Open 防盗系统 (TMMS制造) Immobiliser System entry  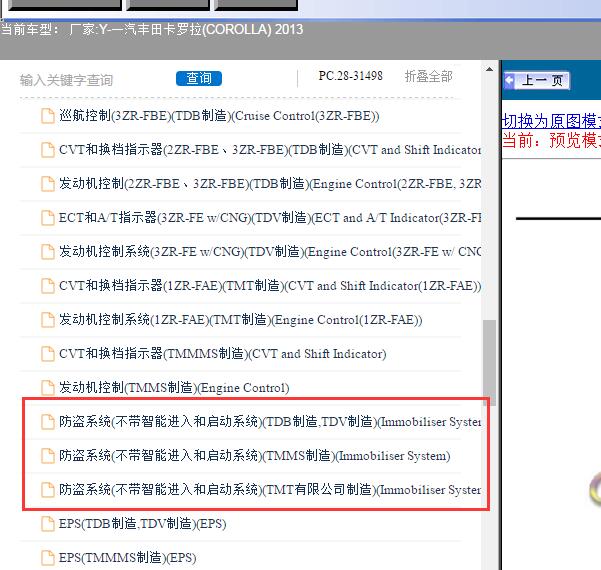(255, 456)
